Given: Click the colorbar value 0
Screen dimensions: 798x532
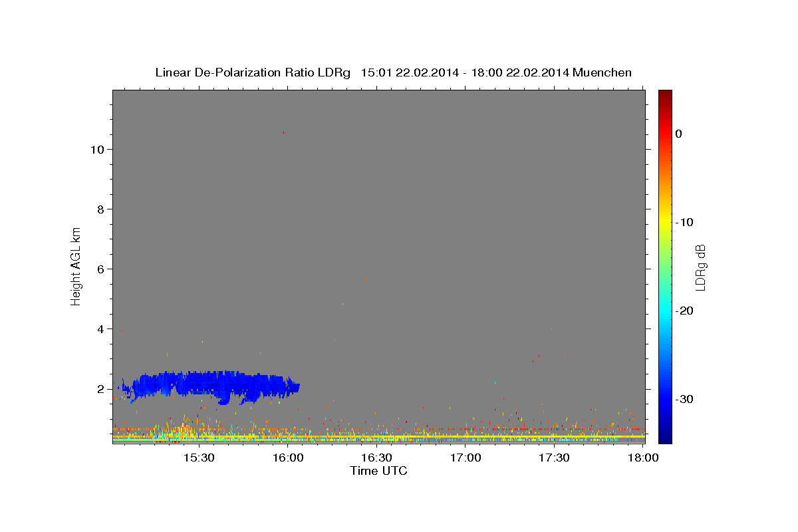Looking at the screenshot, I should pos(679,134).
